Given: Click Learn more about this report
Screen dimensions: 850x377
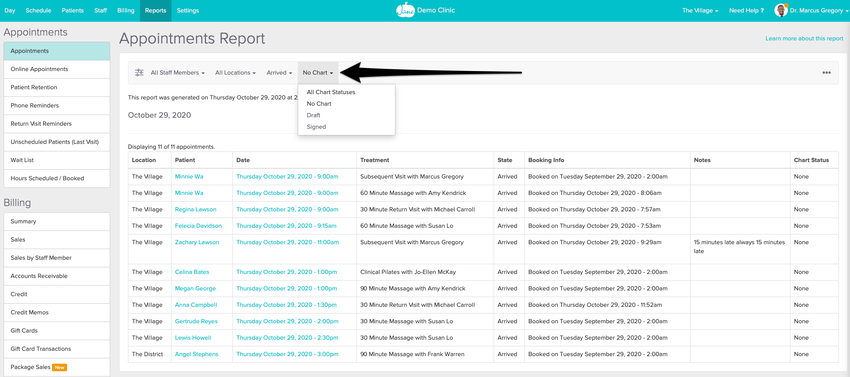Looking at the screenshot, I should pos(804,39).
